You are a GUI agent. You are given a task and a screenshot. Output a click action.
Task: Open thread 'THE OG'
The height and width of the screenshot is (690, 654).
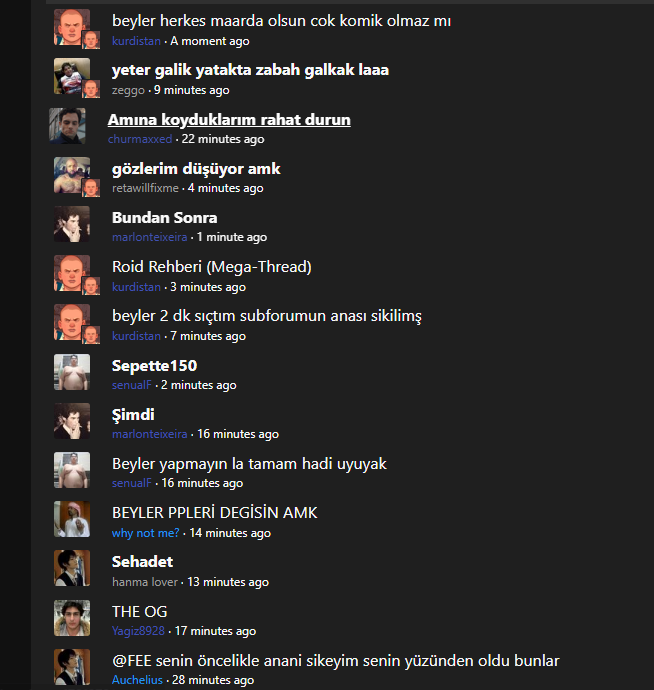pyautogui.click(x=140, y=611)
